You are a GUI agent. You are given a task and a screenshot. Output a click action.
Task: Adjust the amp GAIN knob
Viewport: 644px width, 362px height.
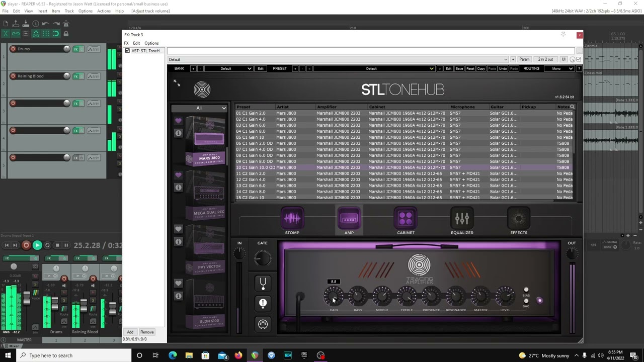pyautogui.click(x=334, y=297)
